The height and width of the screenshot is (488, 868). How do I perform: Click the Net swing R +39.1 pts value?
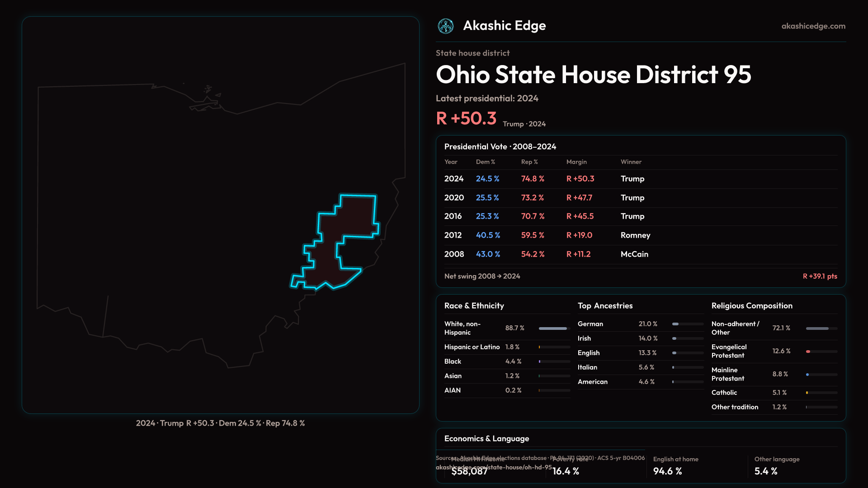[820, 277]
